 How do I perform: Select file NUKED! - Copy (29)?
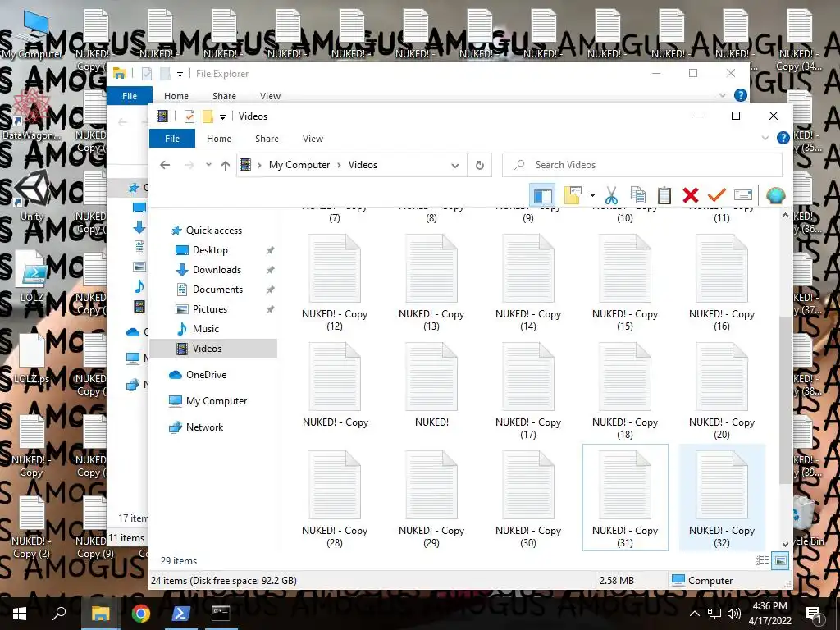[x=431, y=500]
